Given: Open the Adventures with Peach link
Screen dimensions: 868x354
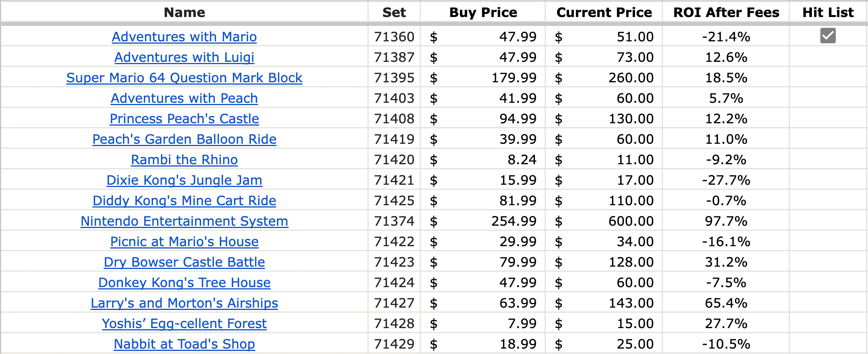Looking at the screenshot, I should (x=184, y=98).
